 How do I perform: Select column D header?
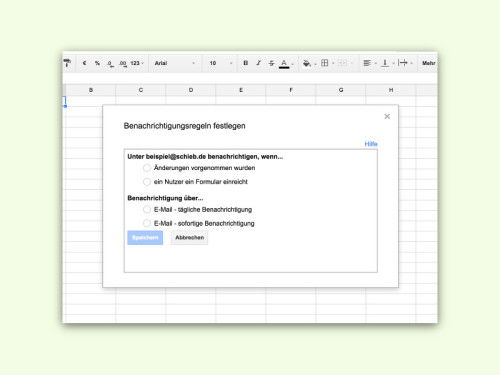[x=191, y=90]
